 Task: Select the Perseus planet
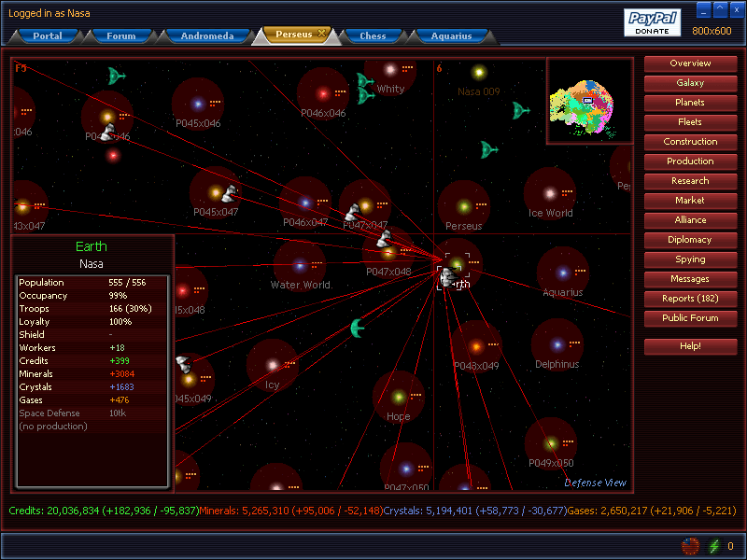click(463, 206)
